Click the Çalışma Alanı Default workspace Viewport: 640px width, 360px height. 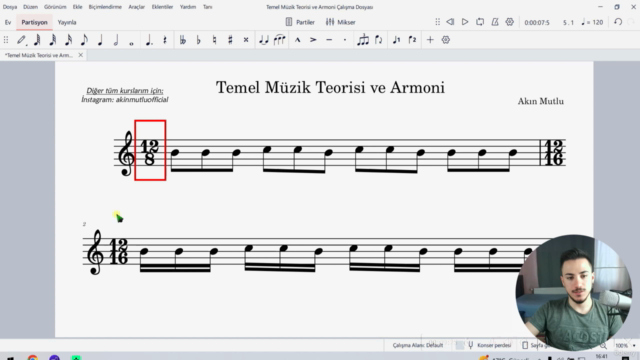tap(418, 345)
